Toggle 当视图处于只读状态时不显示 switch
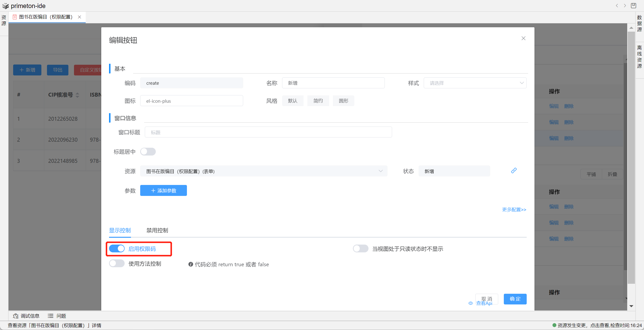 tap(360, 248)
